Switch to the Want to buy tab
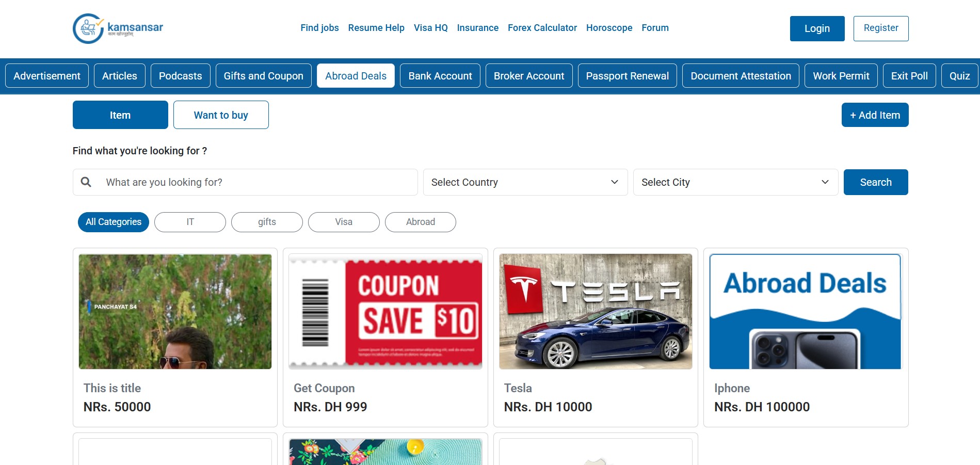Screen dimensions: 980x465 click(x=221, y=115)
